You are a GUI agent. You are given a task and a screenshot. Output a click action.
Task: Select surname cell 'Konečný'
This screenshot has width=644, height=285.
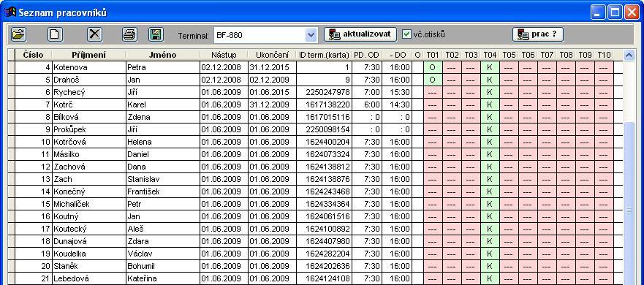tap(88, 191)
